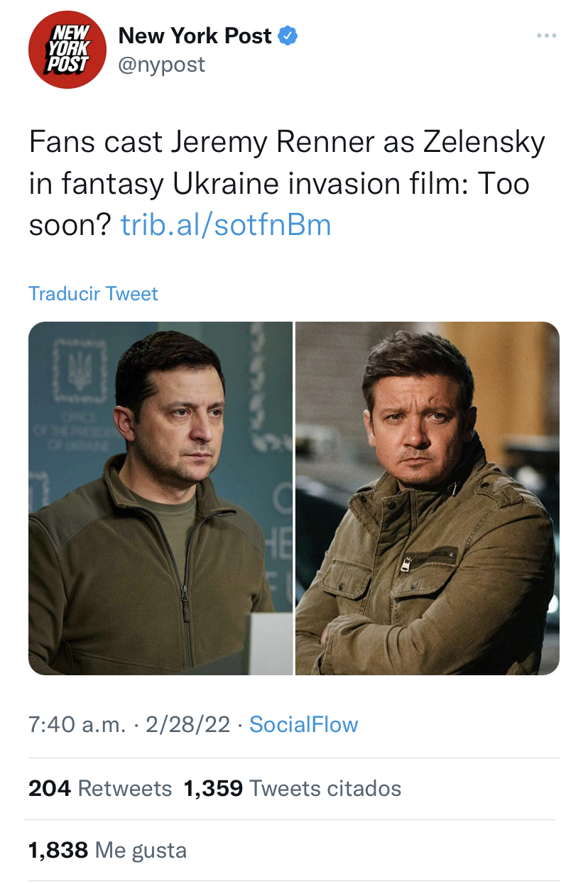Click the New York Post red logo avatar
This screenshot has width=588, height=884.
[x=67, y=50]
